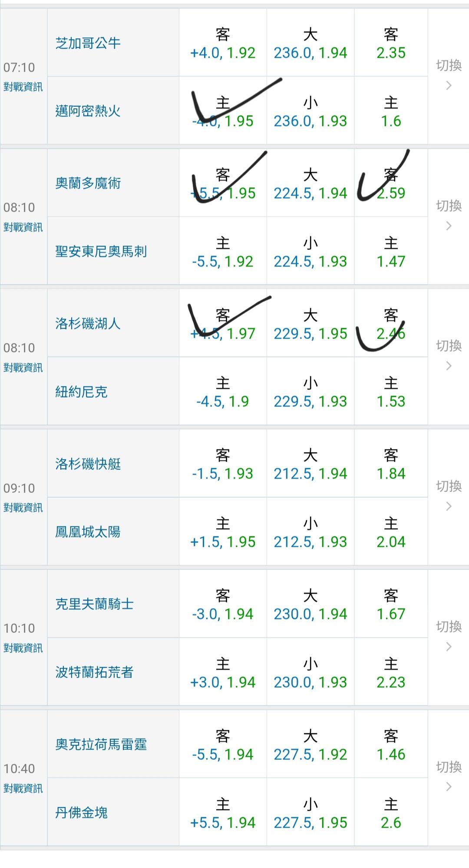The image size is (469, 868).
Task: Open 對戰資訊 for the 07:10 game
Action: 23,87
